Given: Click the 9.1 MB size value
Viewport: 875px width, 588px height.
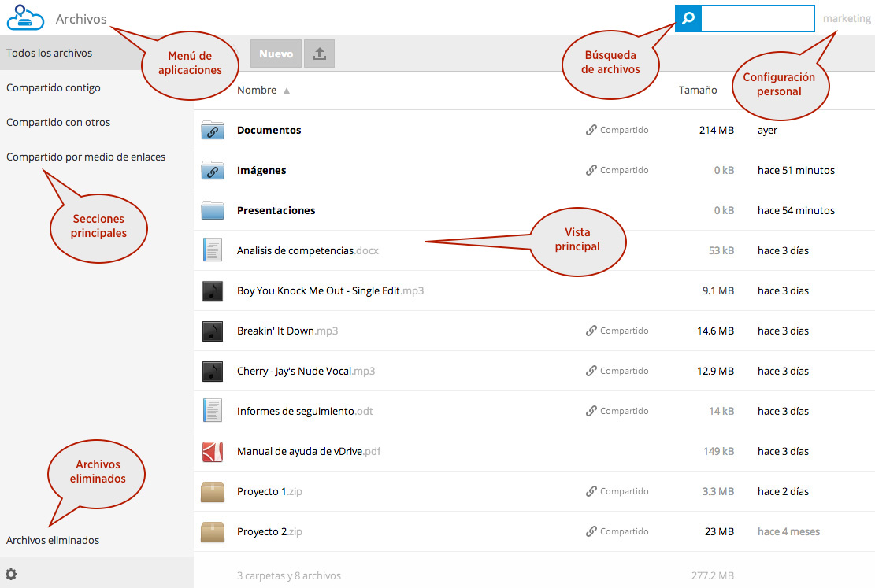Looking at the screenshot, I should pos(718,290).
